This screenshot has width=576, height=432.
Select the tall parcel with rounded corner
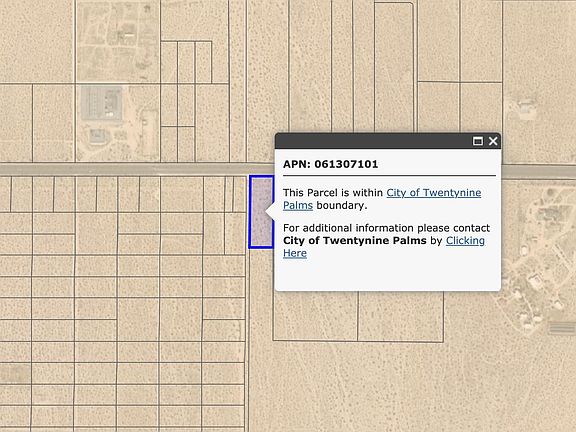(394, 67)
